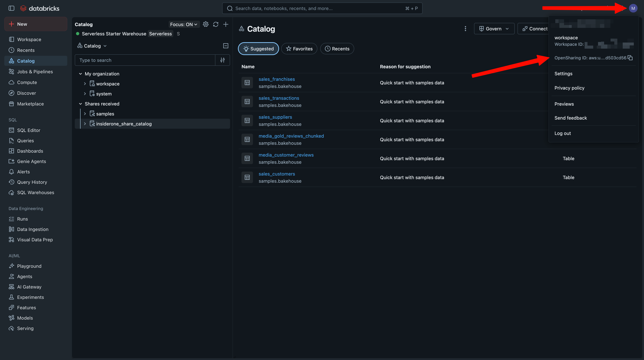
Task: Click the media_gold_reviews_chunked table icon
Action: coord(247,139)
